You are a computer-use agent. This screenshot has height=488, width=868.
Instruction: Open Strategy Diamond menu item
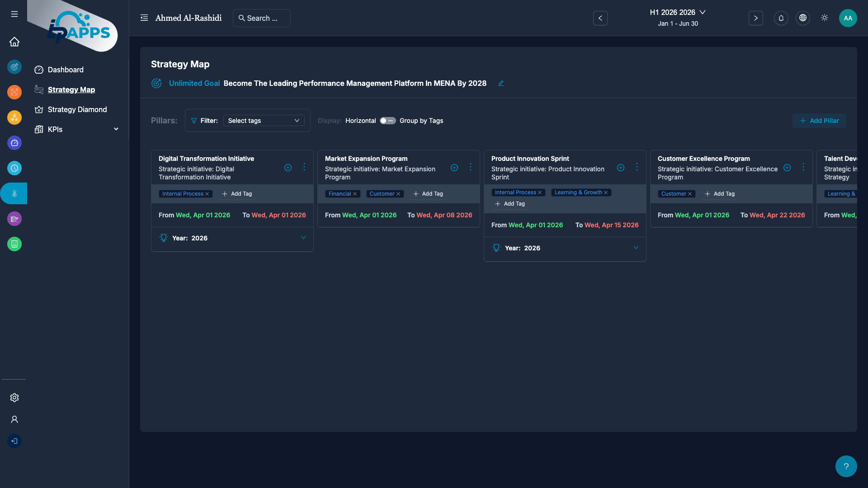pos(77,109)
